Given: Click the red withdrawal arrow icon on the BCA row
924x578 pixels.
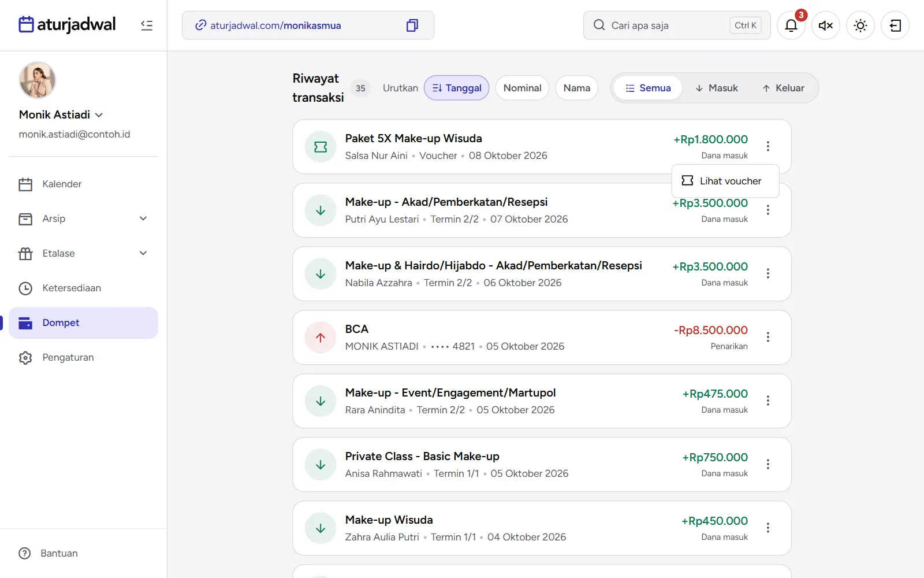Looking at the screenshot, I should (321, 338).
